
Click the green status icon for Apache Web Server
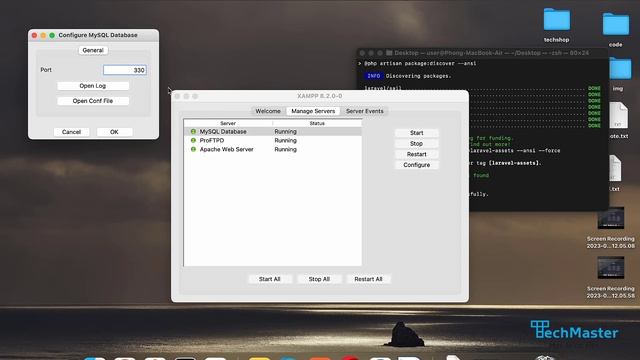tap(193, 149)
